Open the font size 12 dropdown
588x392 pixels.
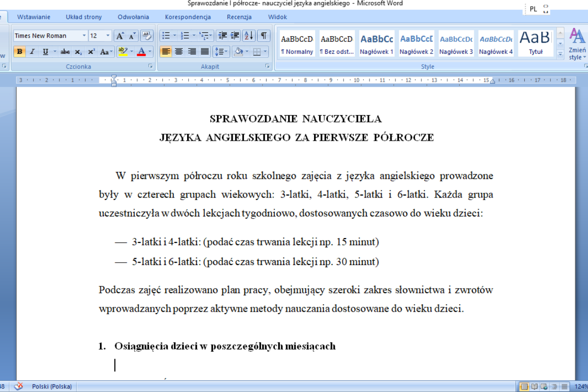[x=108, y=36]
